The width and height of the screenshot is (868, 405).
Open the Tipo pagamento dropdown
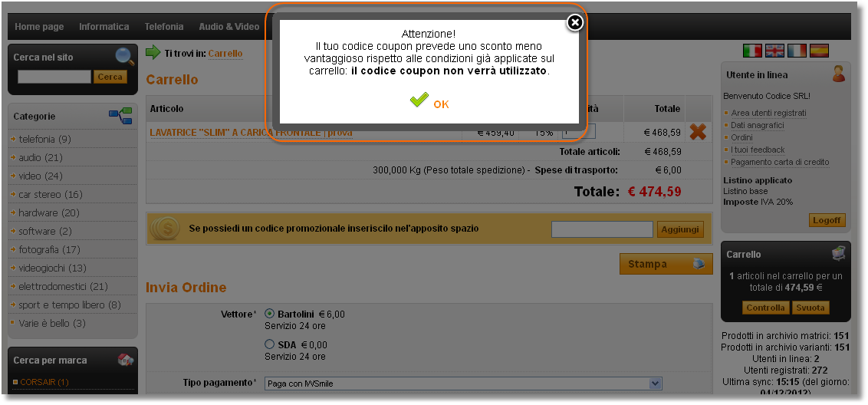click(x=463, y=384)
